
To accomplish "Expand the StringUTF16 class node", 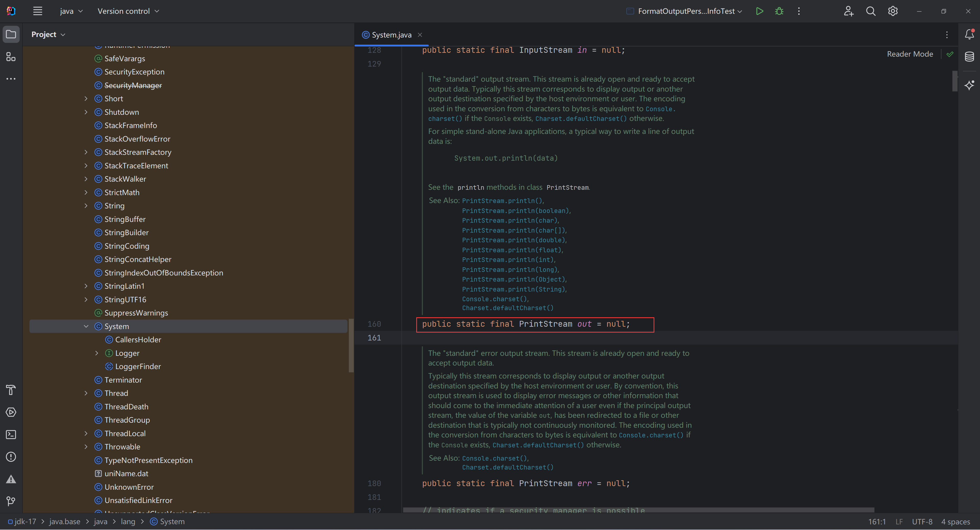I will pyautogui.click(x=86, y=300).
